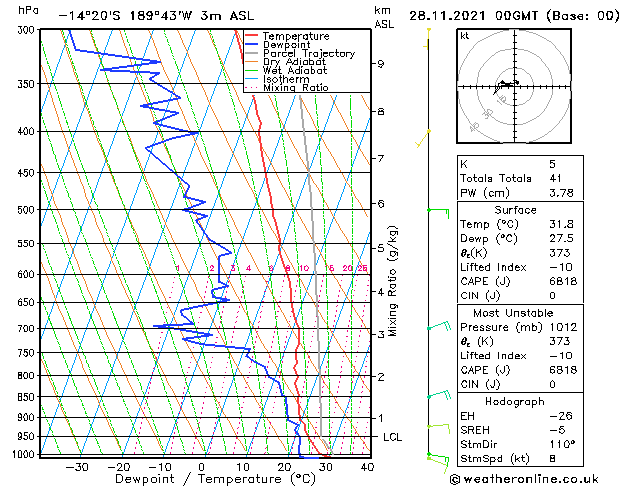
Task: Click the Surface CAPE value 6818
Action: click(x=563, y=281)
